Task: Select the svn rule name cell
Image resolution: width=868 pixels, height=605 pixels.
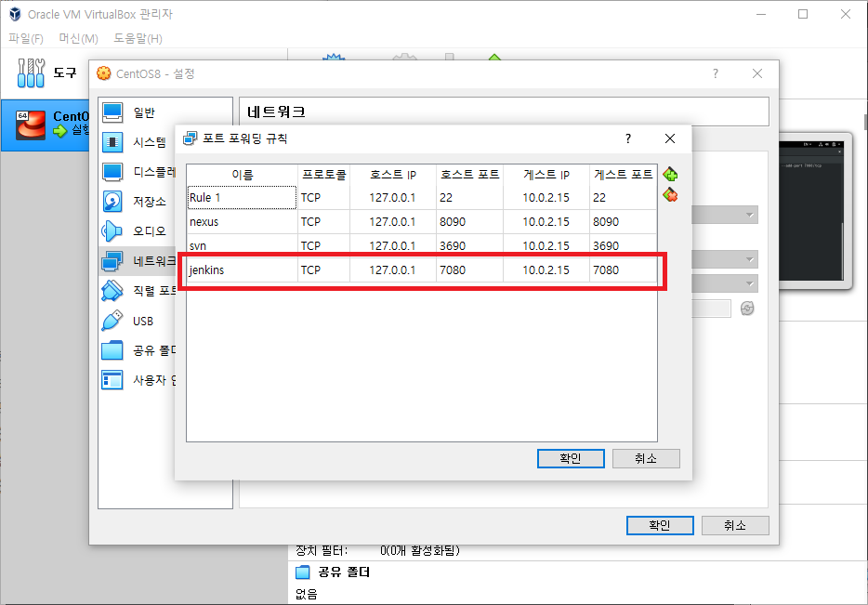Action: (x=242, y=245)
